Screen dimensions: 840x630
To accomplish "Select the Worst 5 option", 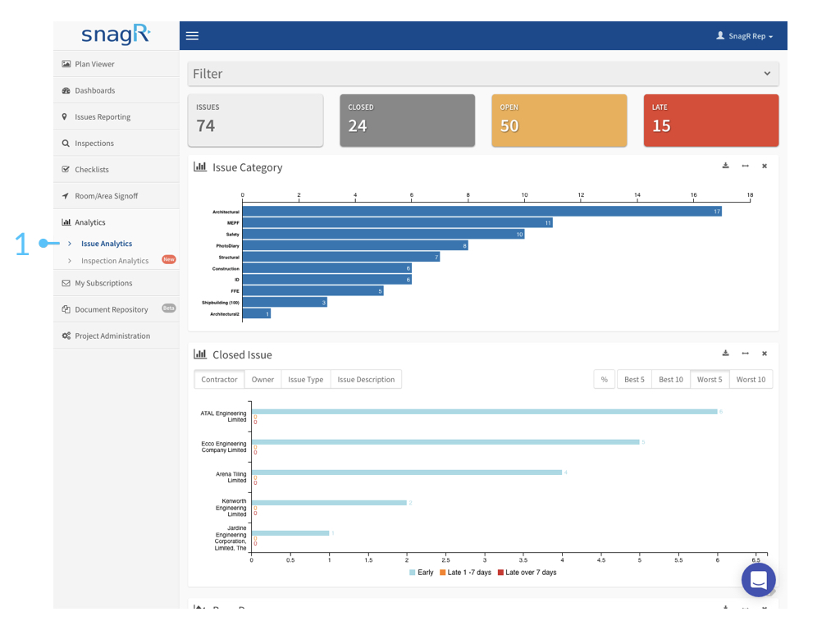I will (710, 379).
